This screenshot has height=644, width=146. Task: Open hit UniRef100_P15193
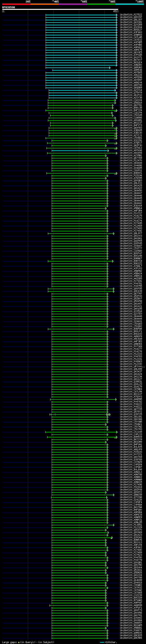[131, 452]
